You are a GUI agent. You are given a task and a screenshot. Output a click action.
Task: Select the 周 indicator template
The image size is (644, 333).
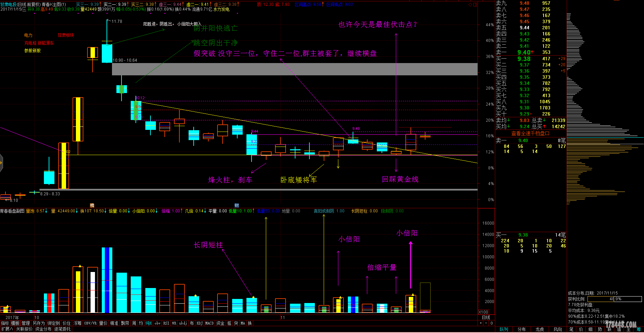click(134, 323)
